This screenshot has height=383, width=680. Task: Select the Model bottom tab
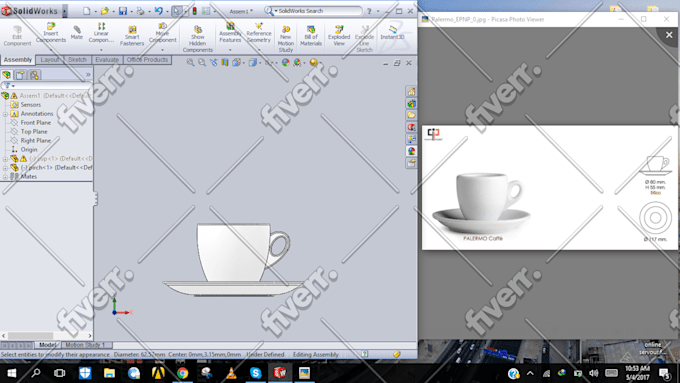click(47, 345)
